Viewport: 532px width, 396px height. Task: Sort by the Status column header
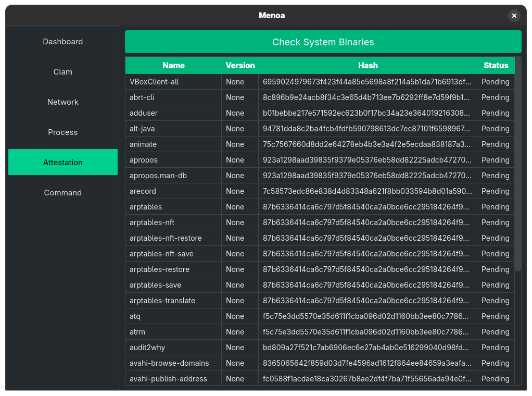[x=496, y=65]
